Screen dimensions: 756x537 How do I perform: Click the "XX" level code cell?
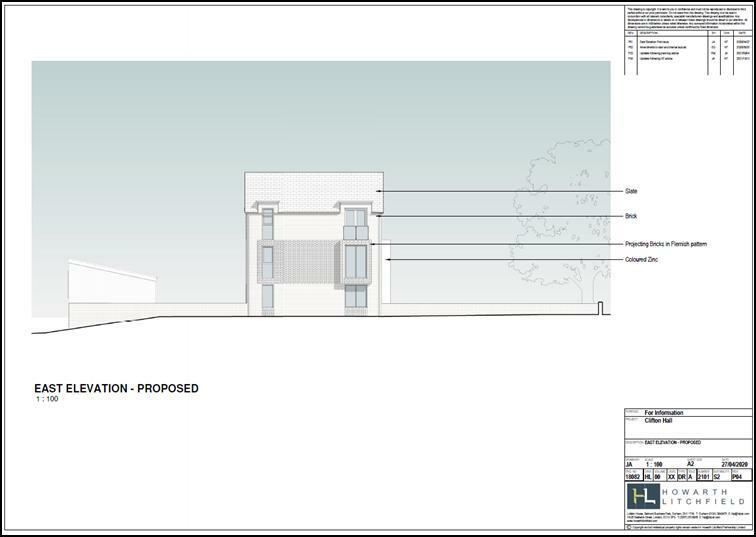(671, 477)
